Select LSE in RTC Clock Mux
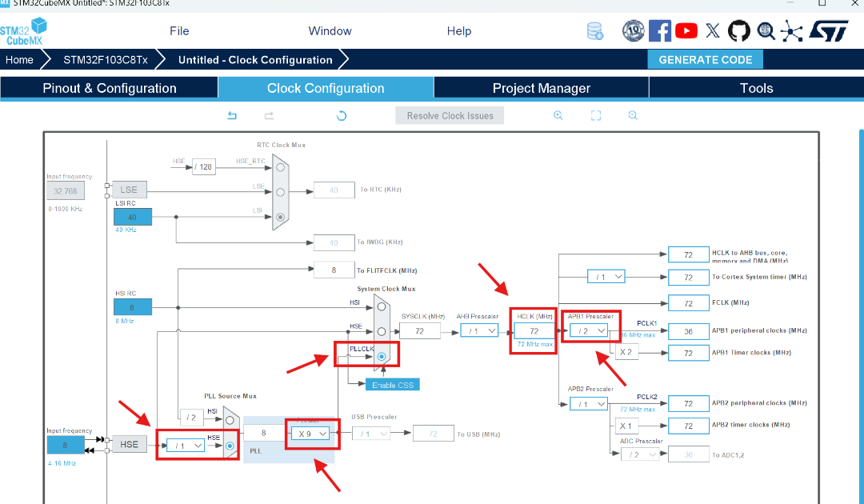Screen dimensions: 864x504 (281, 192)
